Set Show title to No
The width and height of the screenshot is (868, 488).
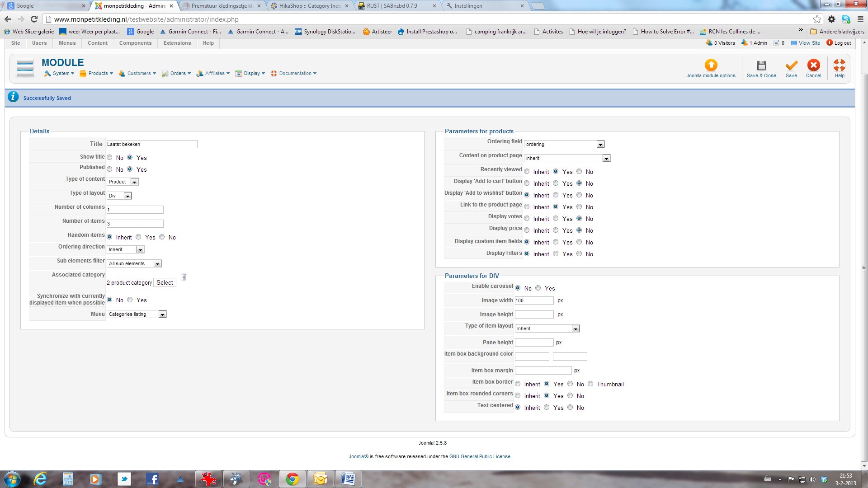(x=110, y=157)
